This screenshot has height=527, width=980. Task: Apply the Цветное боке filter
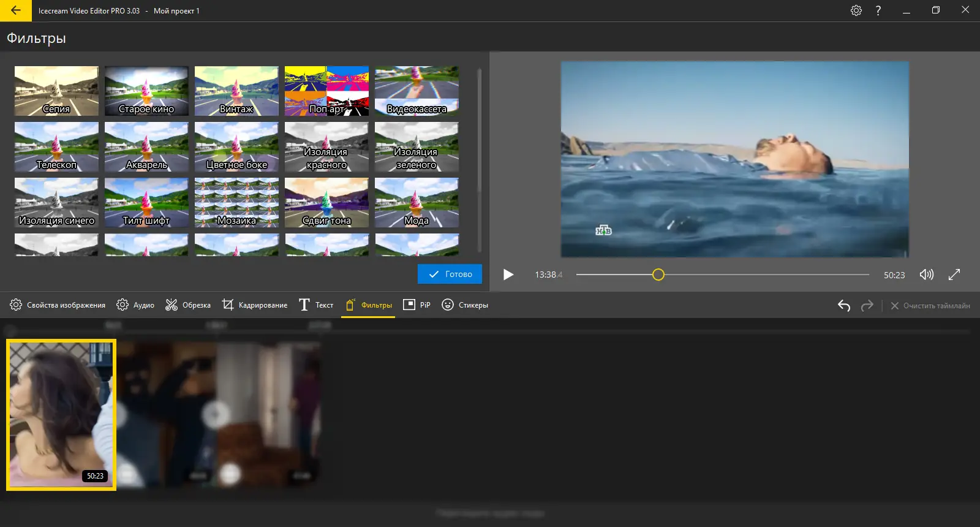click(236, 146)
